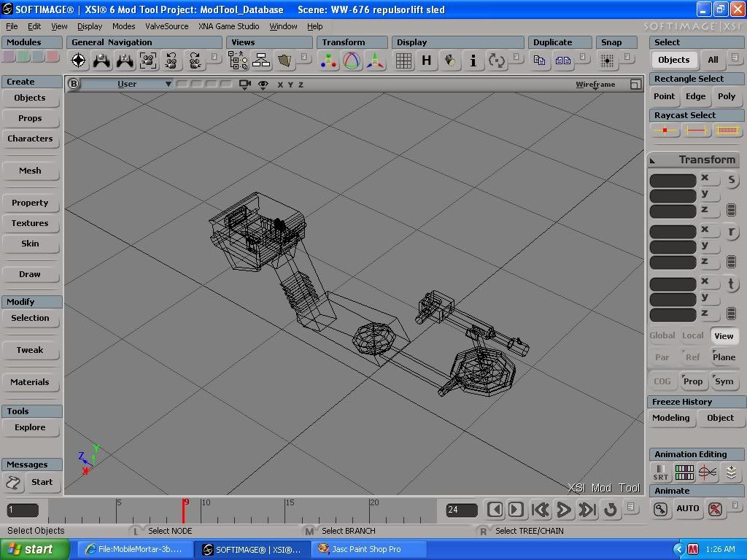This screenshot has width=747, height=560.
Task: Open the Wireframe display mode dropdown
Action: [595, 85]
